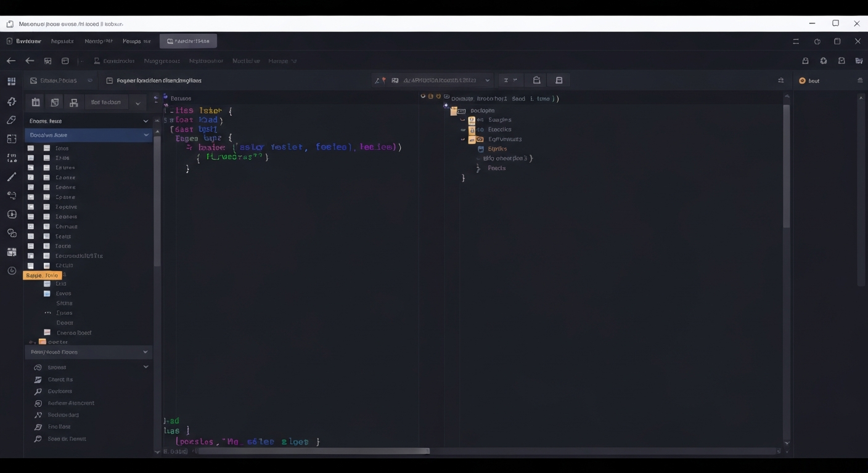The image size is (868, 473).
Task: Select the dashed-square selection icon in left sidebar
Action: (12, 139)
